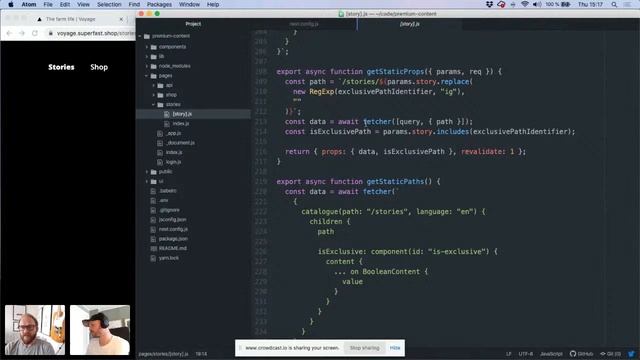The image size is (640, 360).
Task: Open the Apple menu
Action: pyautogui.click(x=11, y=4)
